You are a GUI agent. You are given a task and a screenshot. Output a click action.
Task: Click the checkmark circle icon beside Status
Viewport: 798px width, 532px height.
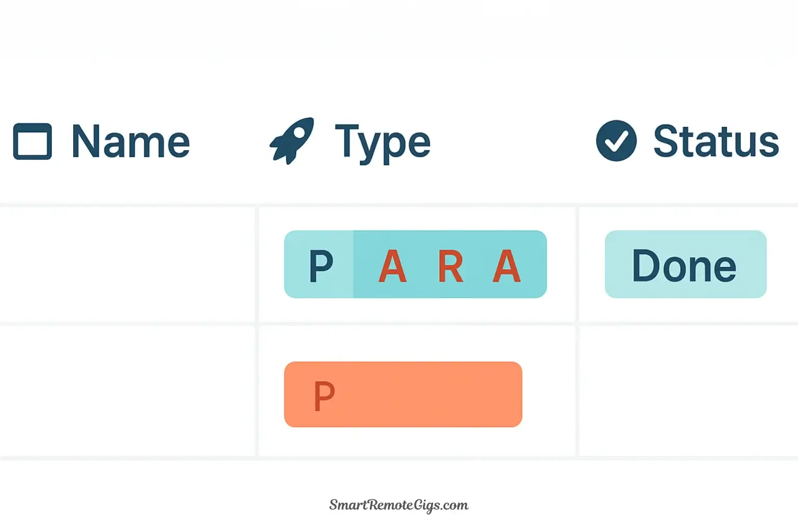coord(616,141)
